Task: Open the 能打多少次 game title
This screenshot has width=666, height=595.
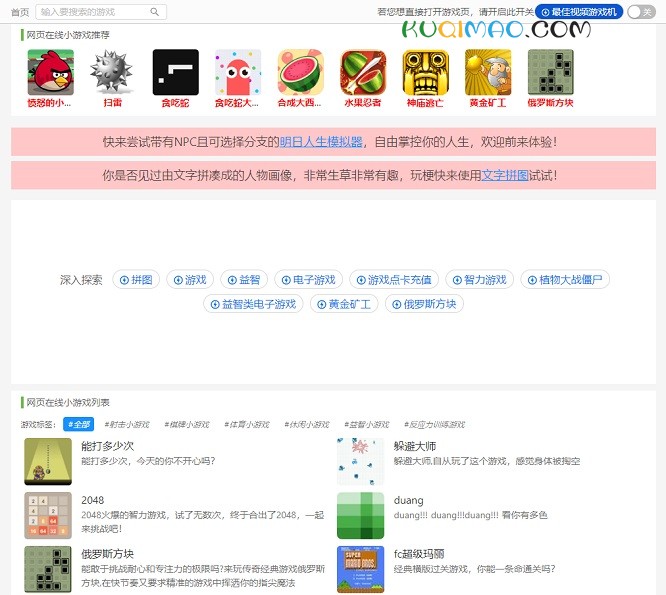Action: pyautogui.click(x=107, y=446)
